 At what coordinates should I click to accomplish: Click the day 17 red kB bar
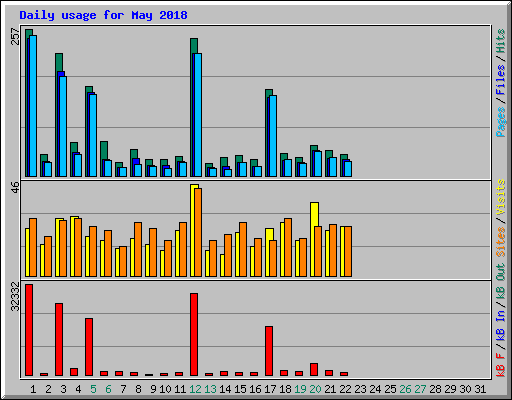269,351
